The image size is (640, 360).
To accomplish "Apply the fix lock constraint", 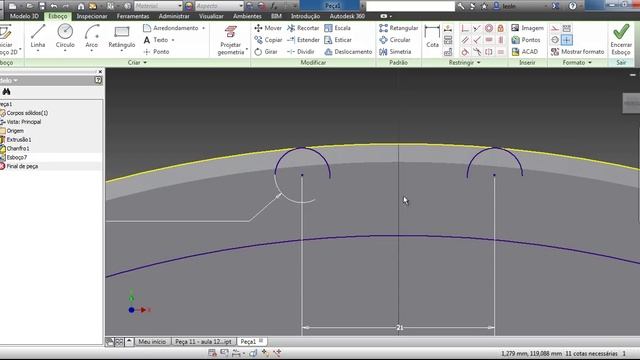I will (501, 28).
